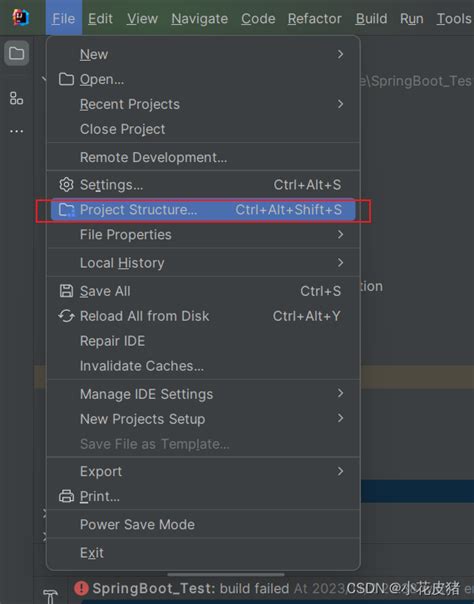This screenshot has width=474, height=604.
Task: Open the Structure tool window icon
Action: pyautogui.click(x=17, y=98)
